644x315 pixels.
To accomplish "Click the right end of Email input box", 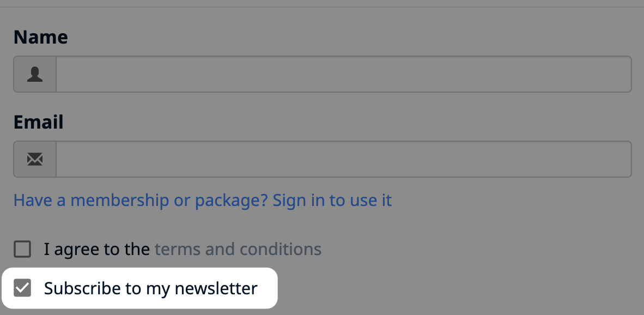I will pos(616,159).
